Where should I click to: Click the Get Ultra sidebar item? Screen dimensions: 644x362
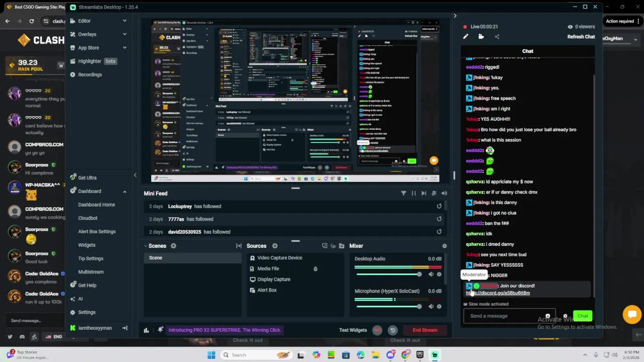(x=87, y=177)
